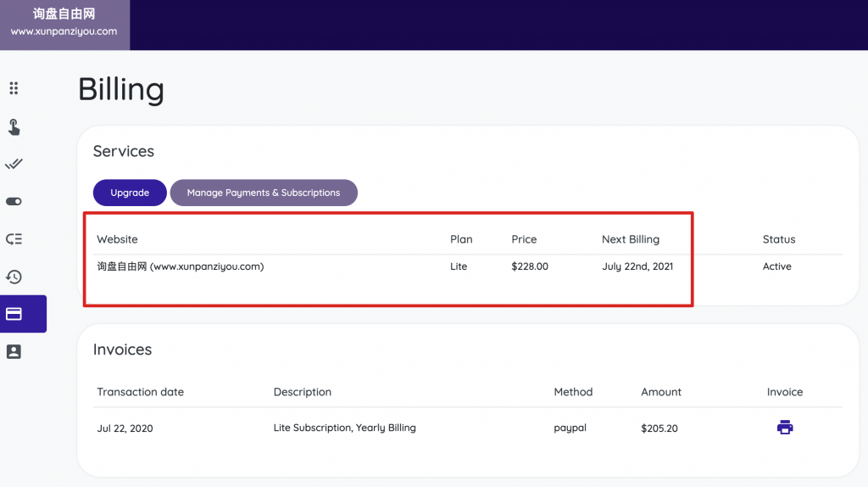
Task: Click the July 22nd, 2021 billing date
Action: (637, 266)
